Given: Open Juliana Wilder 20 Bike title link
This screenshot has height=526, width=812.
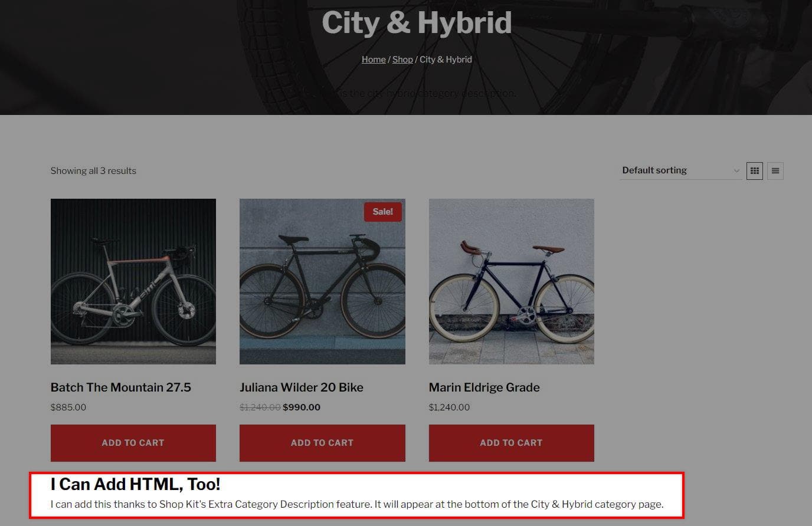Looking at the screenshot, I should [x=302, y=387].
